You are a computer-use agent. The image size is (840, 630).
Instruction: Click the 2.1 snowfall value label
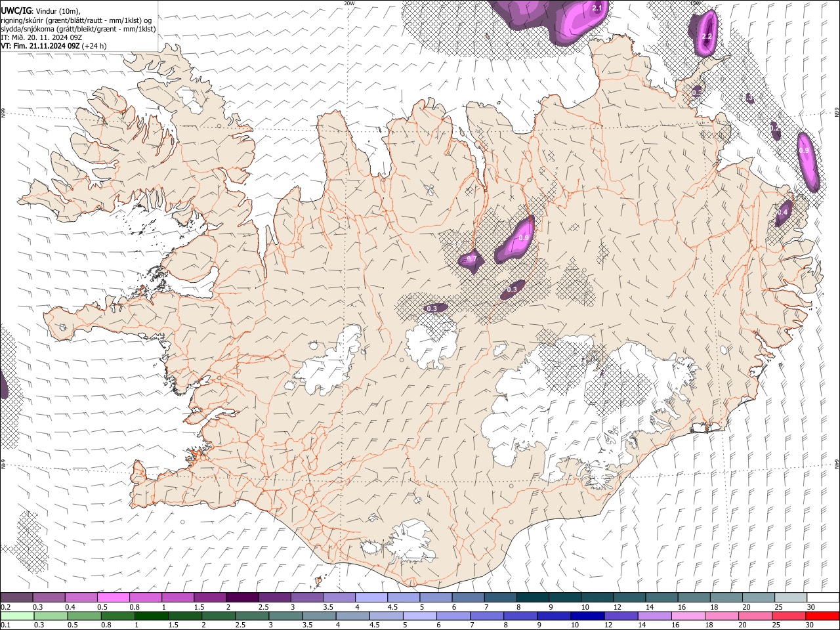pos(597,8)
